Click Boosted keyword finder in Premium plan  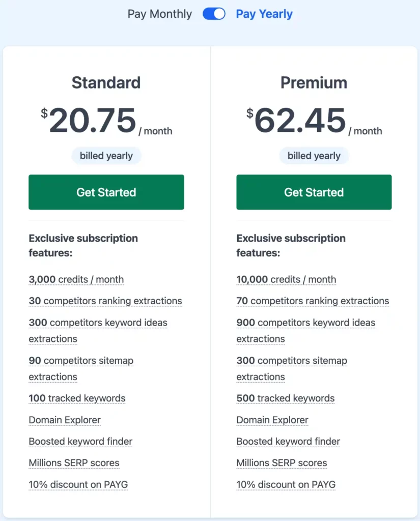[x=288, y=441]
